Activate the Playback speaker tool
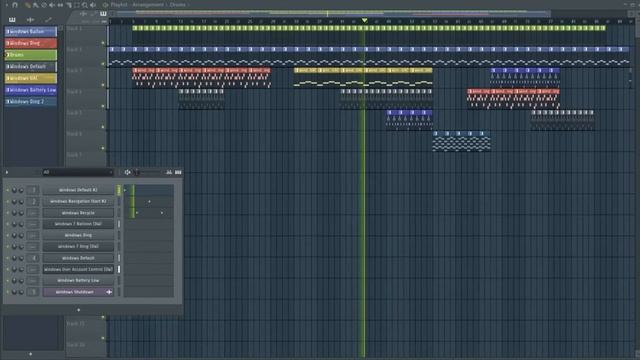Image resolution: width=640 pixels, height=360 pixels. pyautogui.click(x=93, y=5)
